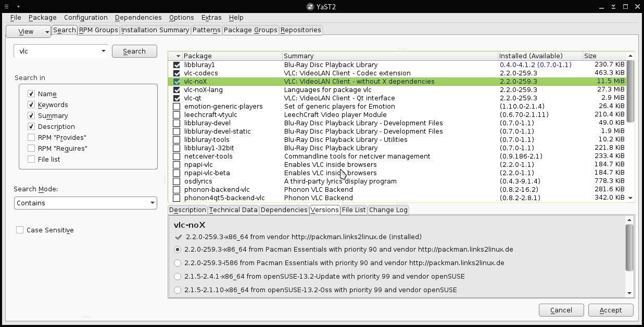Select the netceiver-tools package row

(398, 156)
